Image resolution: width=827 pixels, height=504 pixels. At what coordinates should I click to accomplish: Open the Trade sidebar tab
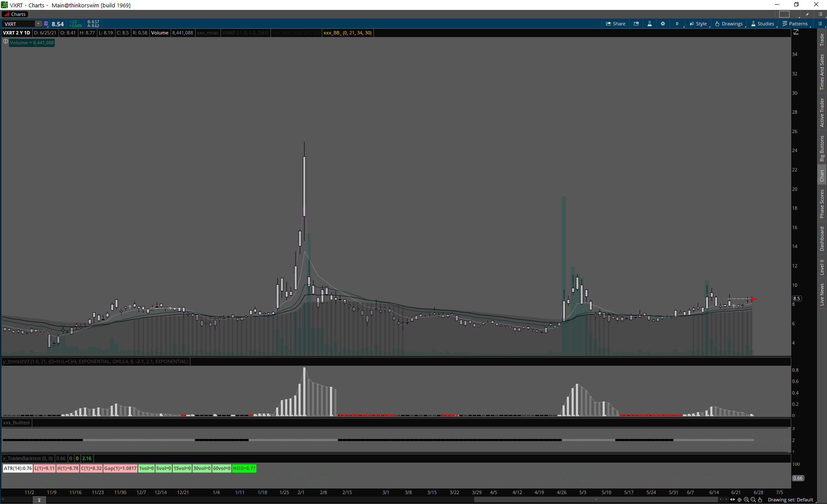822,40
